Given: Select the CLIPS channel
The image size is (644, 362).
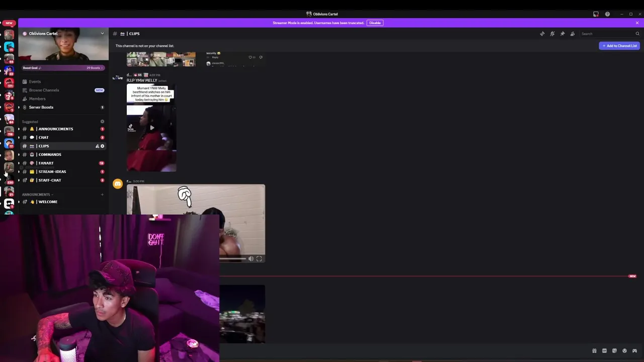Looking at the screenshot, I should pos(44,146).
